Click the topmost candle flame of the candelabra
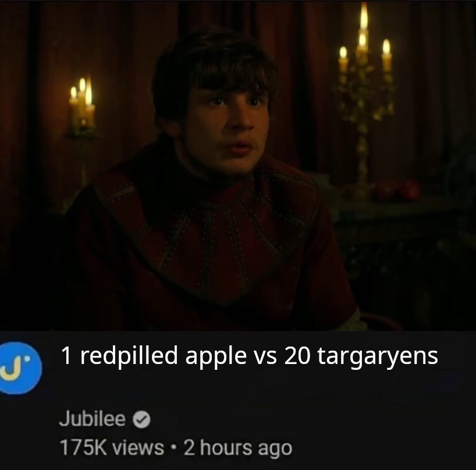 tap(364, 16)
